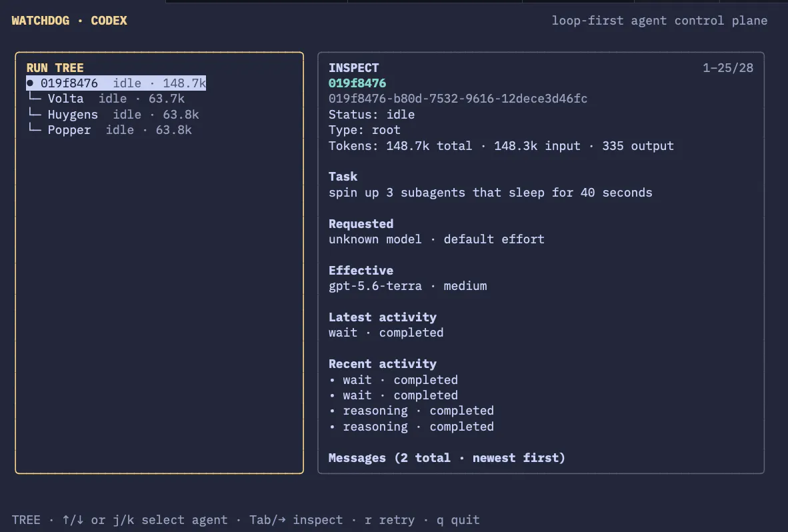Image resolution: width=788 pixels, height=532 pixels.
Task: Click the Messages (2 total) heading
Action: coord(447,457)
